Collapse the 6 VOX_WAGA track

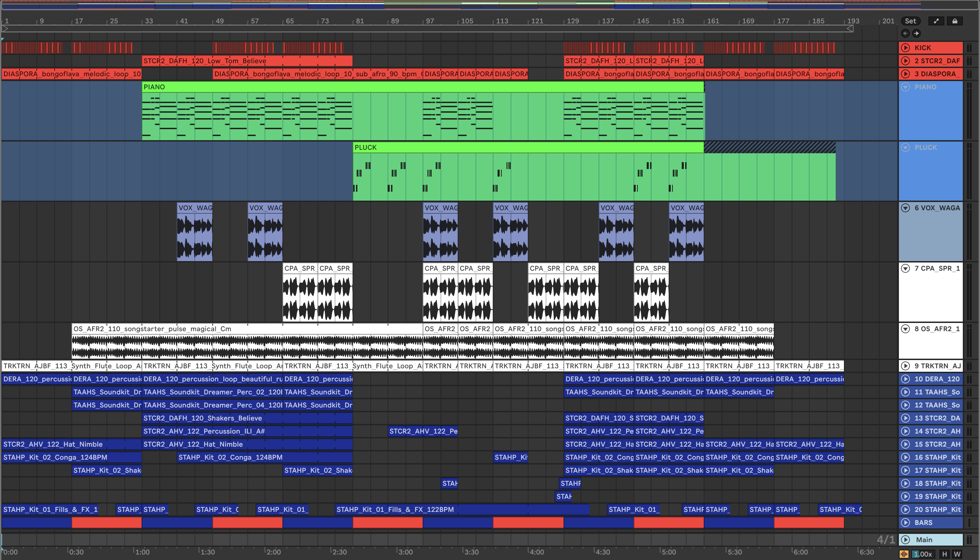pyautogui.click(x=906, y=208)
